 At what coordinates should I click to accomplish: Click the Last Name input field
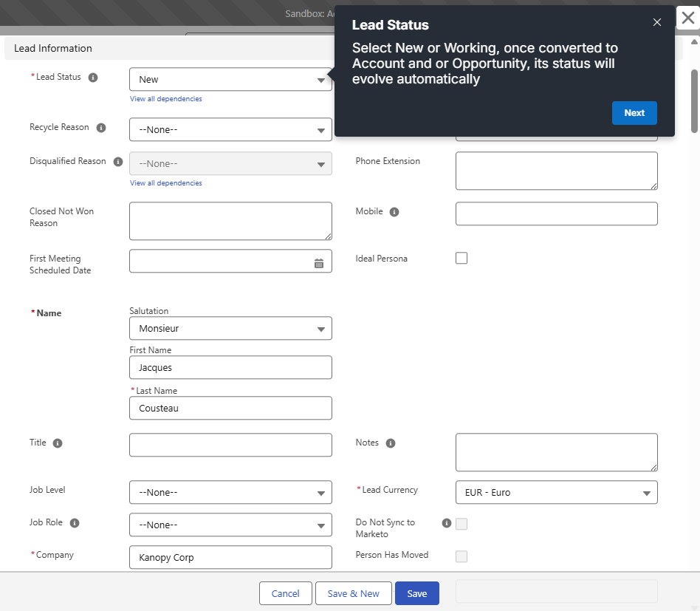tap(230, 408)
